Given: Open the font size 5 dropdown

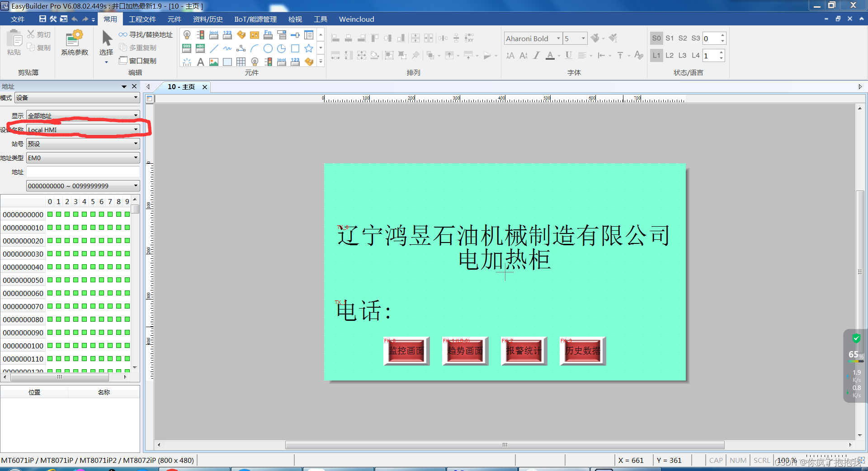Looking at the screenshot, I should pos(583,38).
